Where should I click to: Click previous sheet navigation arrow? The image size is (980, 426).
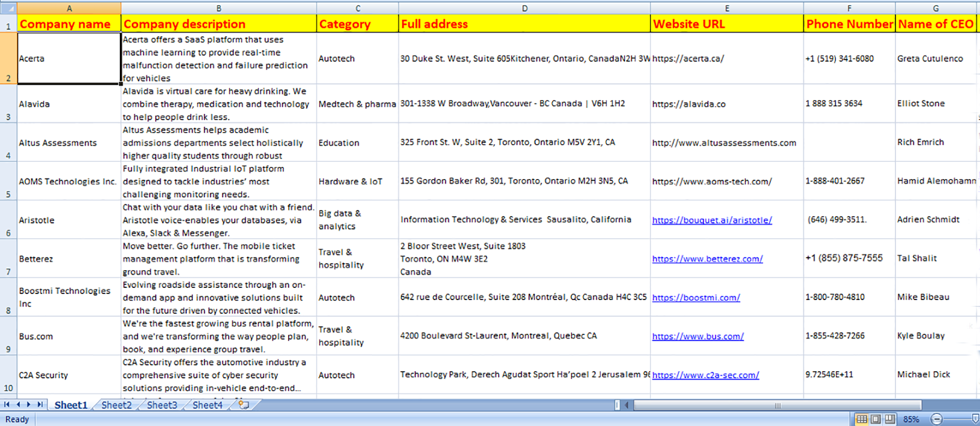(x=18, y=404)
